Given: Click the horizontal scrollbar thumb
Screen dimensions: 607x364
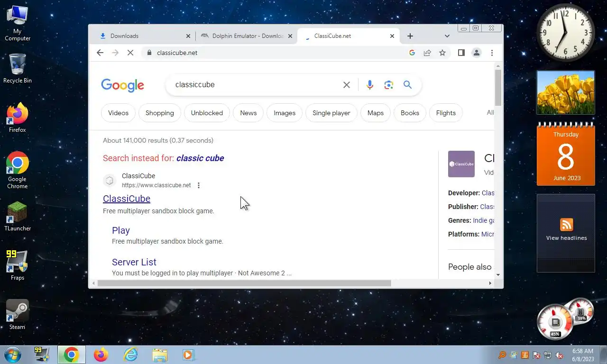Looking at the screenshot, I should coord(244,283).
